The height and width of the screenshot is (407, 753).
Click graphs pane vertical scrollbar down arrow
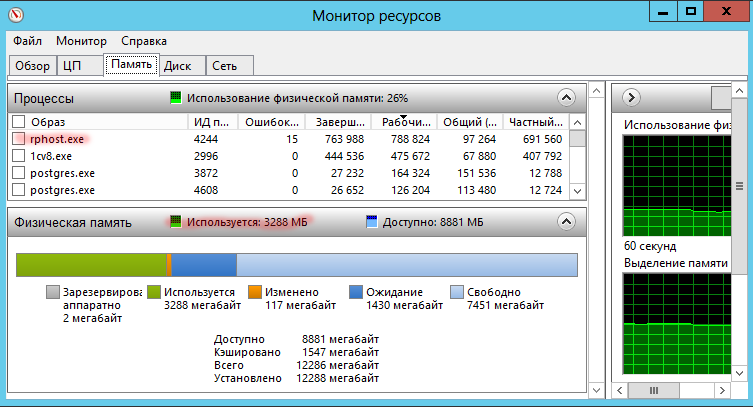tap(739, 372)
